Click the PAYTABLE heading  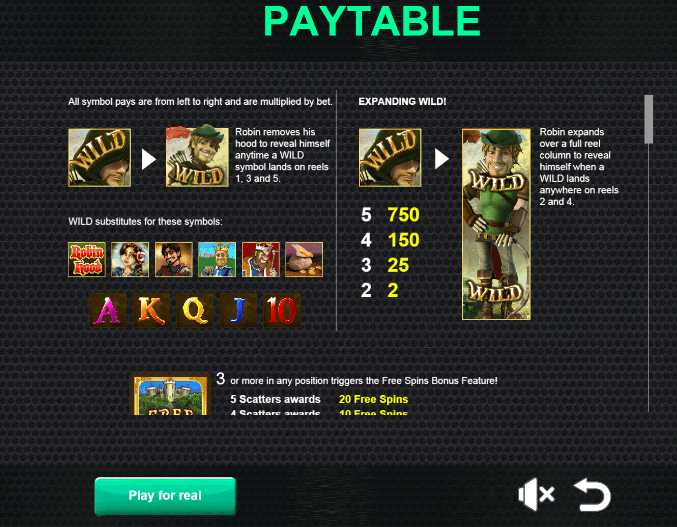pyautogui.click(x=372, y=21)
